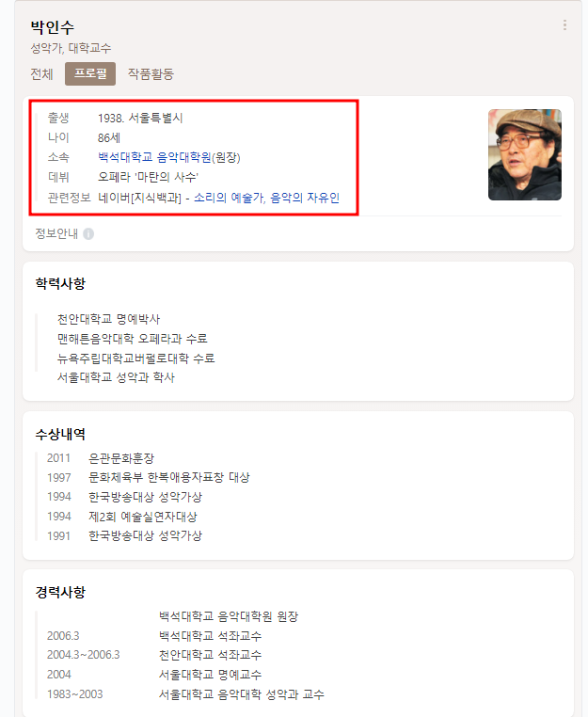
Task: Select the 제2회 예술실연자대상 award entry
Action: tap(122, 517)
